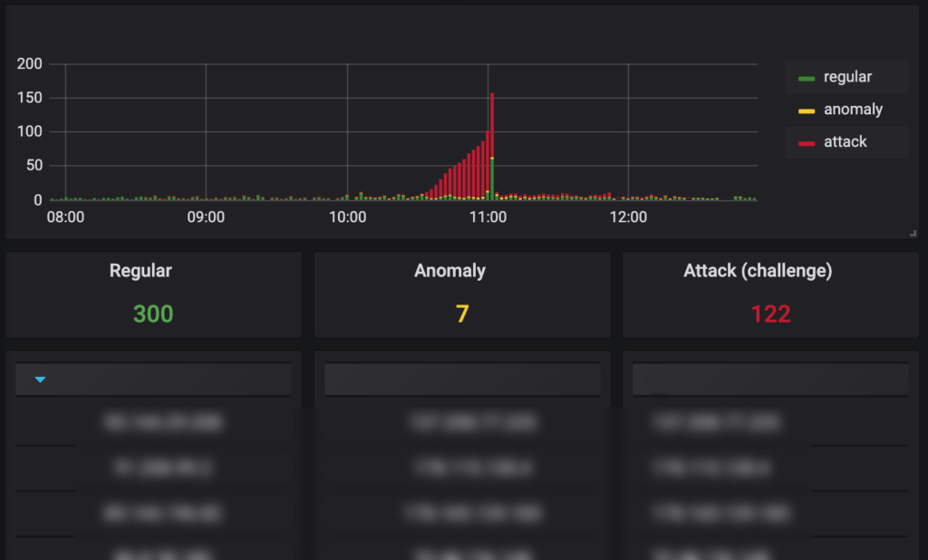The image size is (928, 560).
Task: Open the green color swatch for regular
Action: (x=806, y=79)
